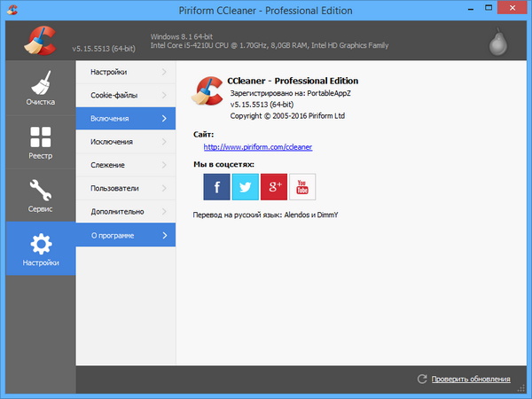Click chevron next to Дополнительно
This screenshot has height=399, width=532.
164,212
